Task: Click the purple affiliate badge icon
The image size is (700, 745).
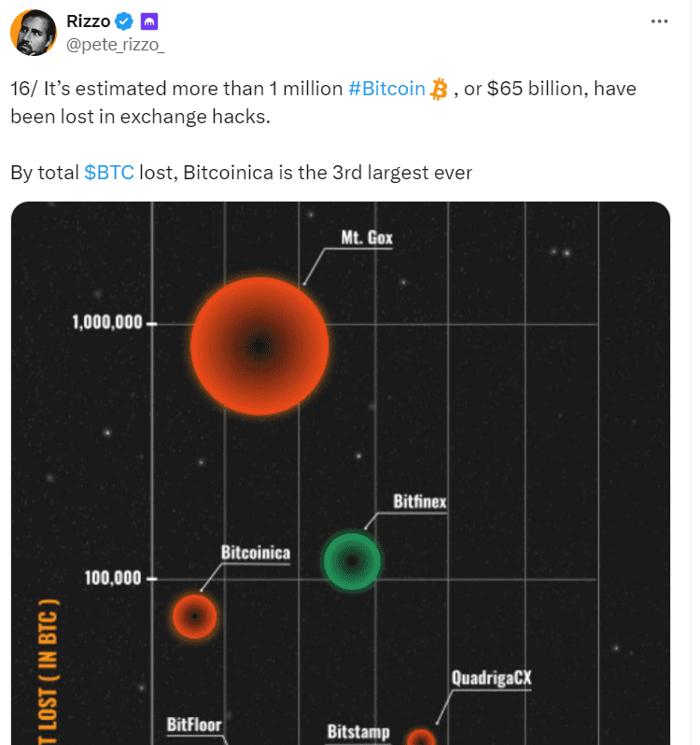Action: click(x=148, y=21)
